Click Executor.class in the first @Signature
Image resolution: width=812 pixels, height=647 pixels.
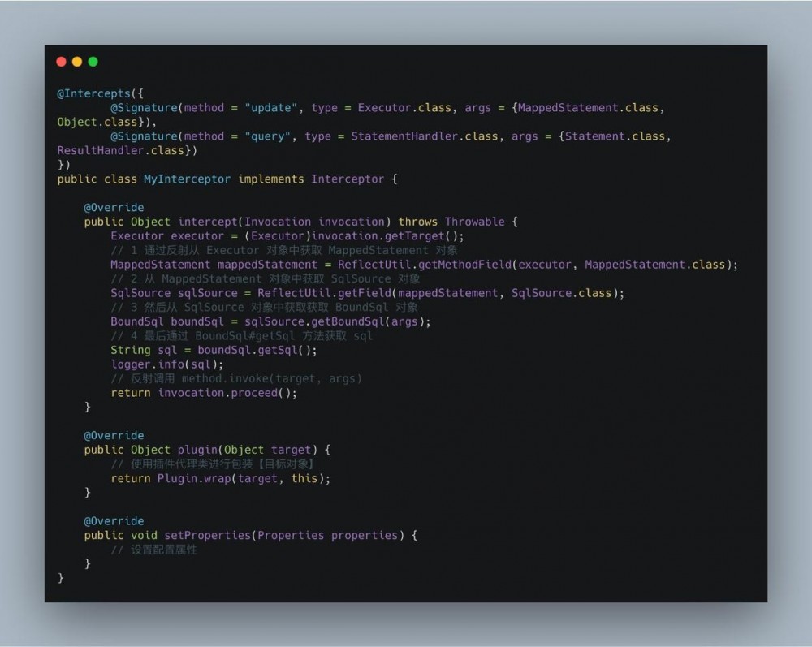click(x=404, y=108)
